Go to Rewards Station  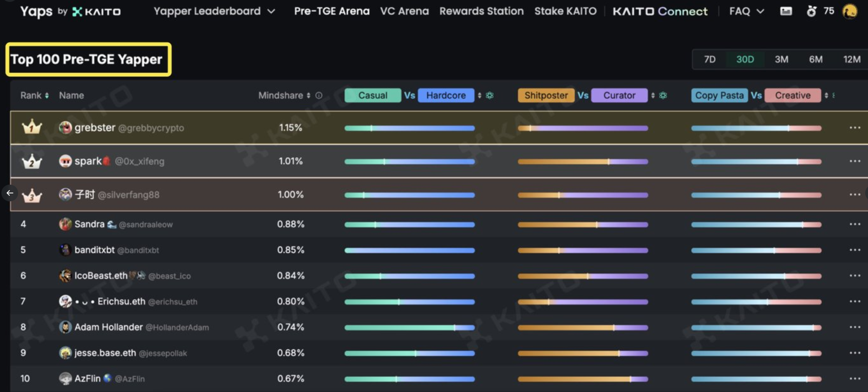482,11
